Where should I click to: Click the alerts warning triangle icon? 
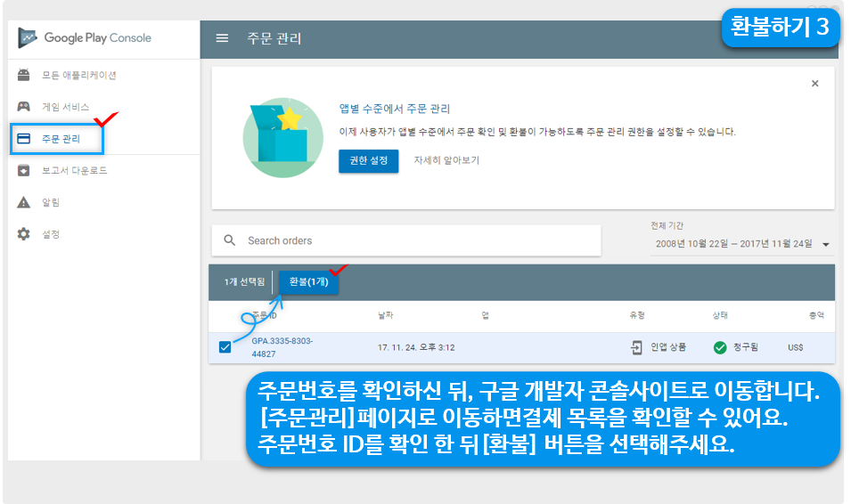coord(24,202)
